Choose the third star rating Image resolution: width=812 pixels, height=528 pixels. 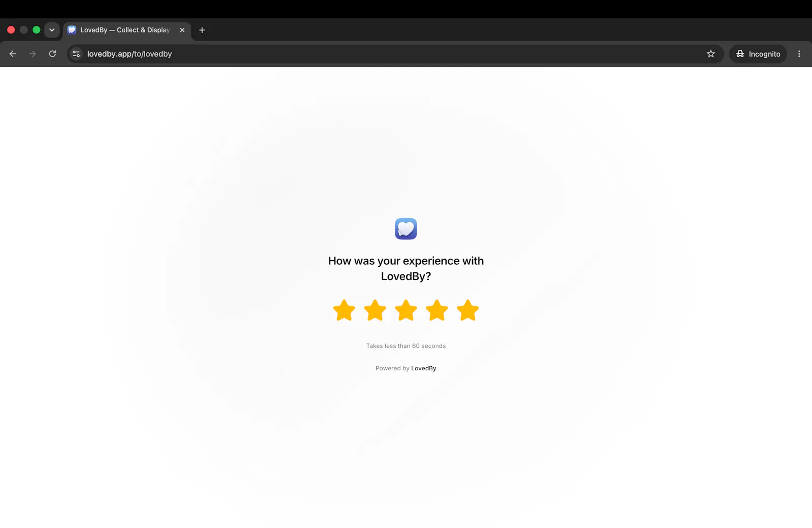(406, 310)
